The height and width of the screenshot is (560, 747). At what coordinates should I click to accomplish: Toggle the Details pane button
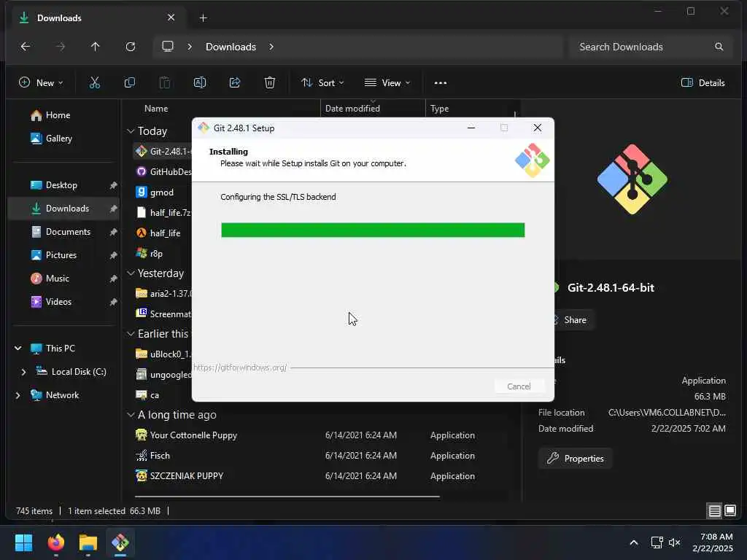(x=703, y=83)
